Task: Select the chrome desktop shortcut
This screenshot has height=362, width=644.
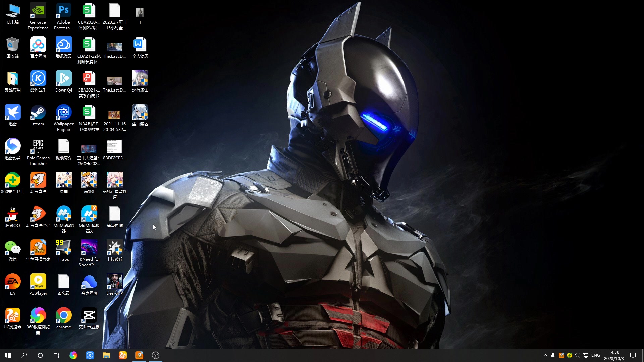Action: [x=64, y=319]
